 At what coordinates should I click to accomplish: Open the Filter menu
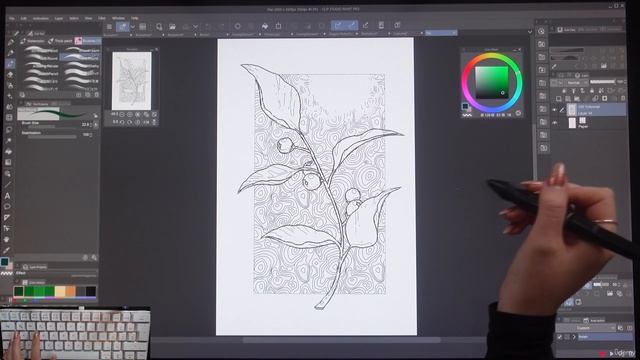102,18
